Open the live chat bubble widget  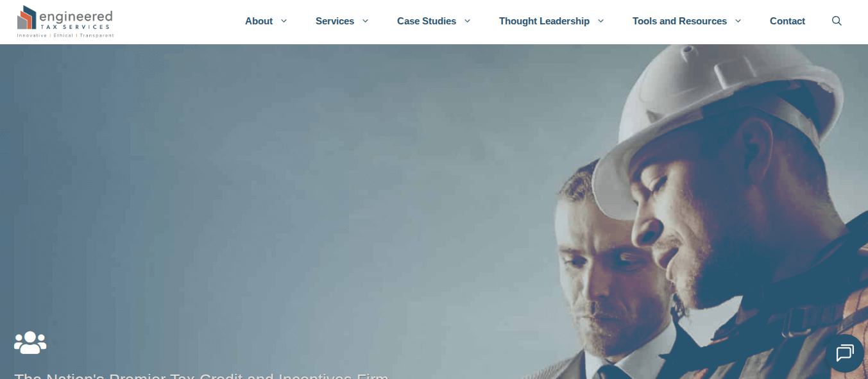point(844,353)
